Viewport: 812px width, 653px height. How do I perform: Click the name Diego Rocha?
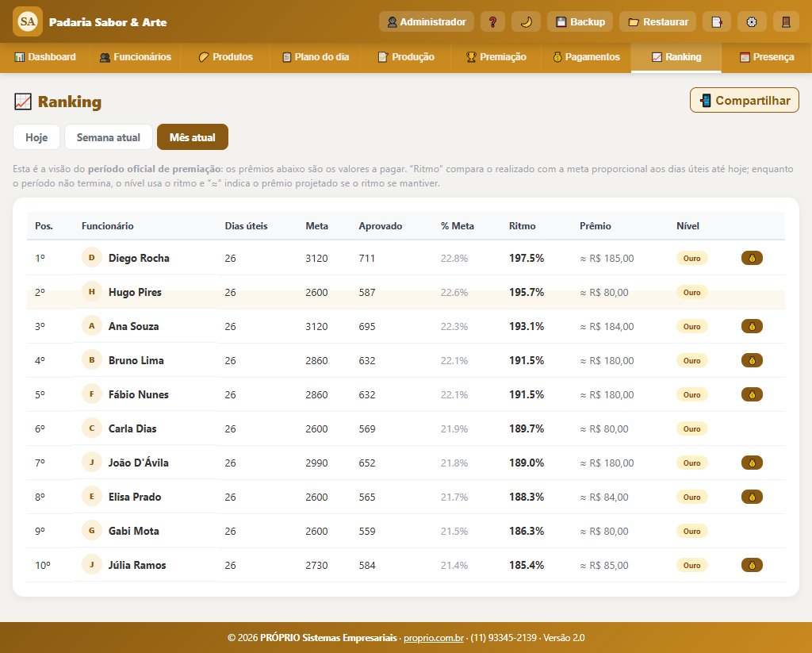point(139,258)
